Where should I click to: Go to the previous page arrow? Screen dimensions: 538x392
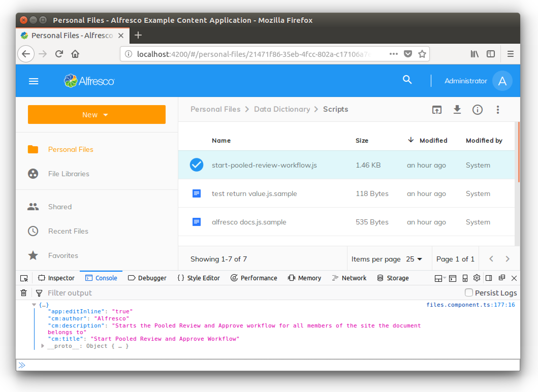(x=491, y=259)
